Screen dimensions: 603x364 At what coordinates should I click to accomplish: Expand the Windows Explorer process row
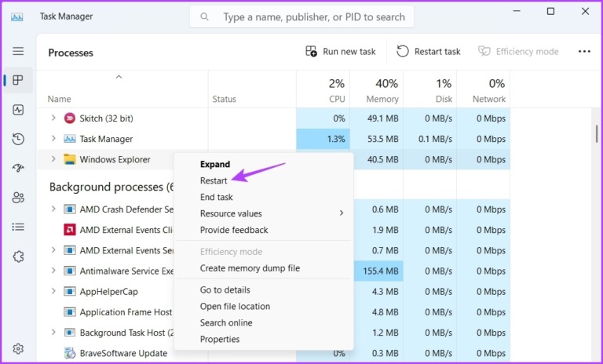53,159
